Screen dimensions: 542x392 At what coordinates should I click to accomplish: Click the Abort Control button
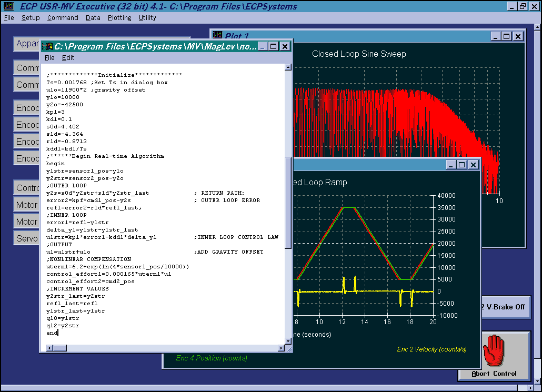(x=494, y=356)
